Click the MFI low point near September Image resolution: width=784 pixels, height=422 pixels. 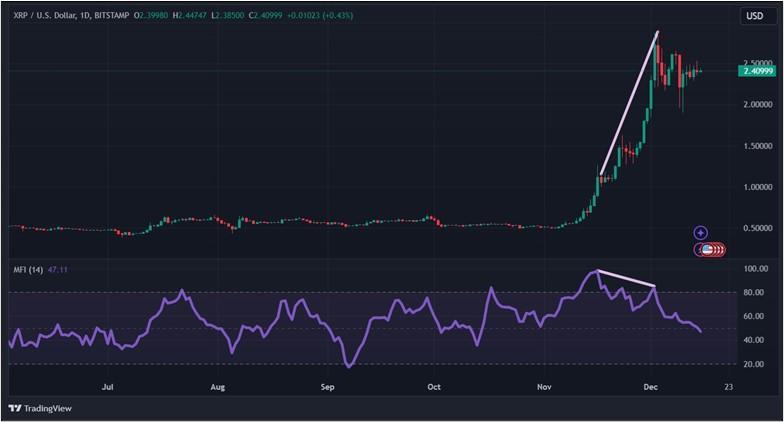tap(348, 366)
